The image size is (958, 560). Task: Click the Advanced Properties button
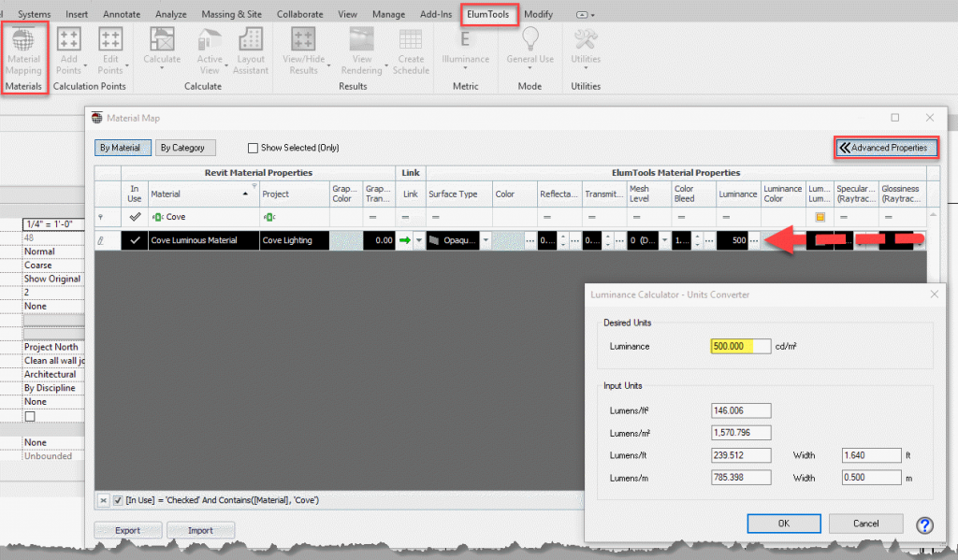pyautogui.click(x=886, y=148)
